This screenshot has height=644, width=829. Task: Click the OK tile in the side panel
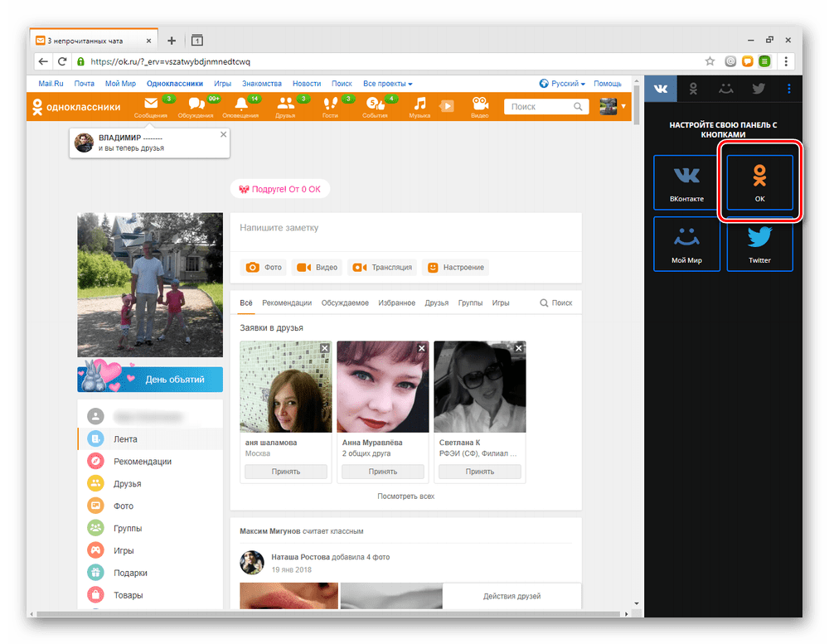(759, 182)
